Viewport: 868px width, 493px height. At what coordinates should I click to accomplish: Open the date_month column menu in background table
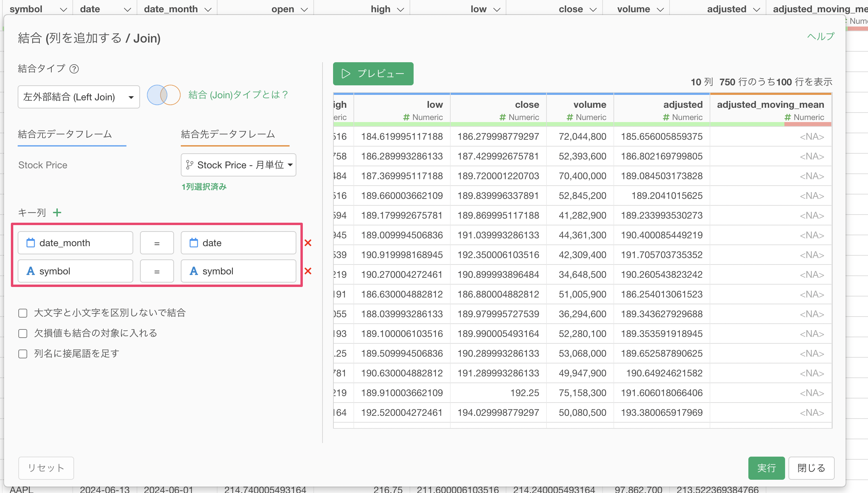click(208, 10)
